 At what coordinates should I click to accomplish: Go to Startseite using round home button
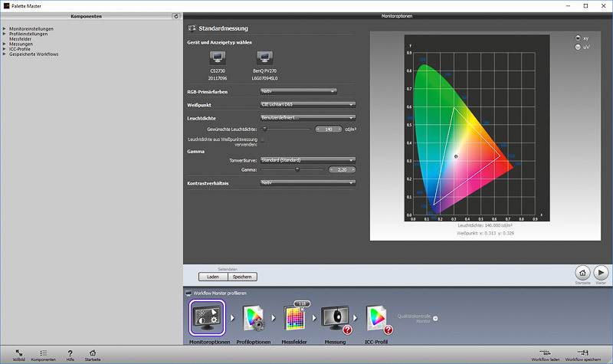tap(582, 272)
